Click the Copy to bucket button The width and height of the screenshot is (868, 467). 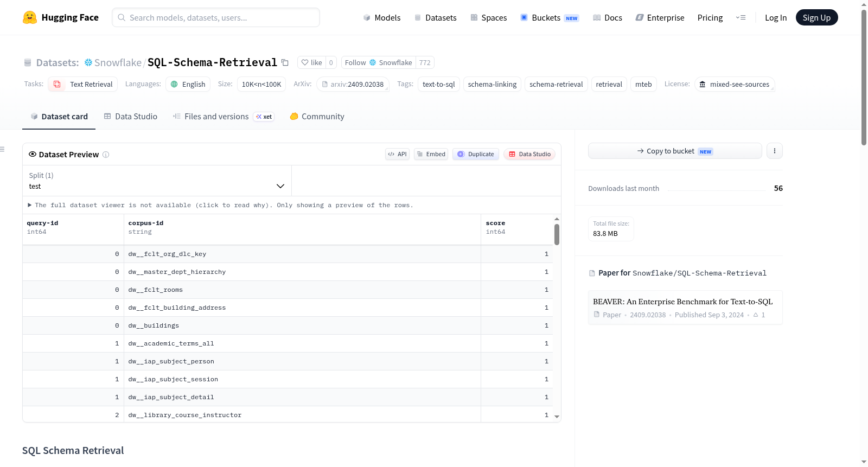675,151
